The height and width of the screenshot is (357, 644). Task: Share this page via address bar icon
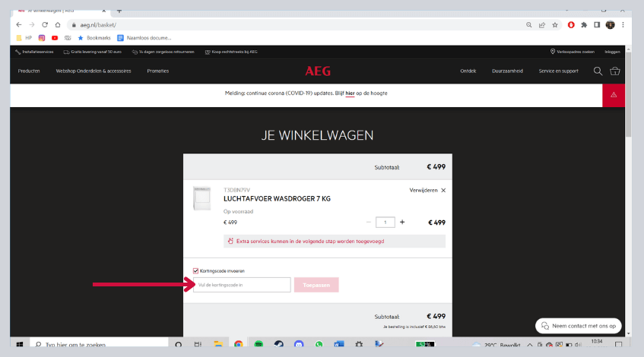tap(542, 25)
